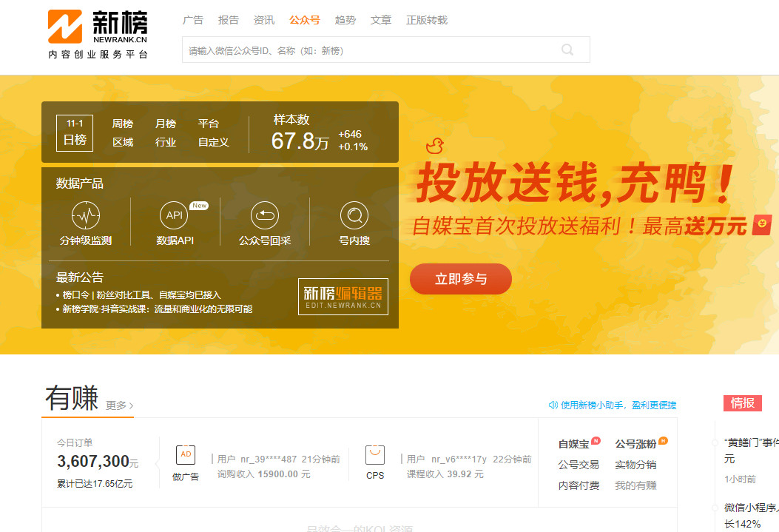779x532 pixels.
Task: Open the 平台 ranking
Action: pos(208,124)
